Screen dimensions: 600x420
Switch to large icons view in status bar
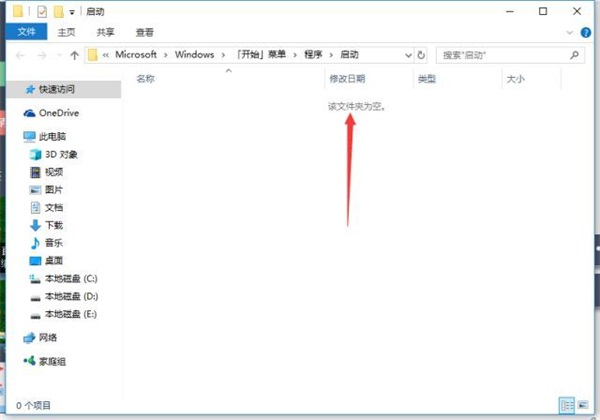[x=583, y=405]
